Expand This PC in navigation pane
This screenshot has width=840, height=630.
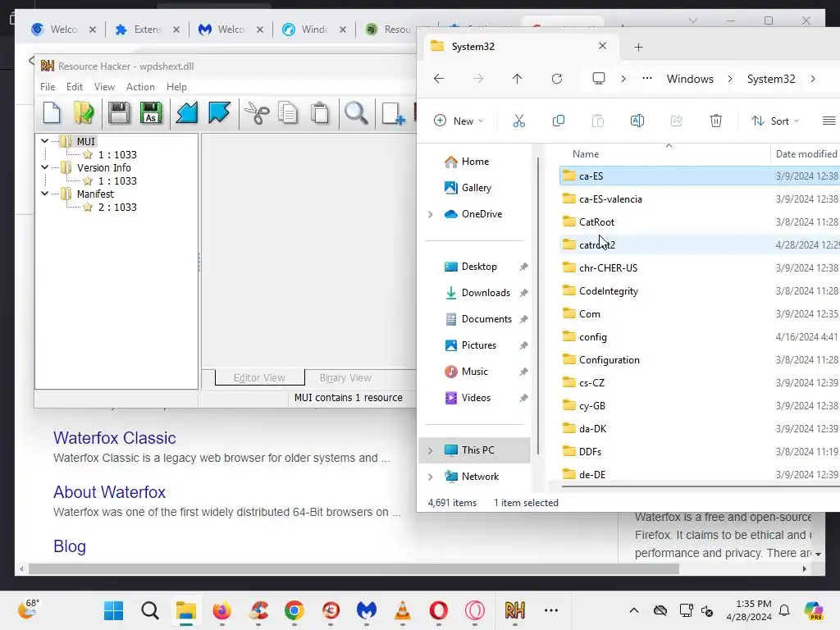coord(430,450)
